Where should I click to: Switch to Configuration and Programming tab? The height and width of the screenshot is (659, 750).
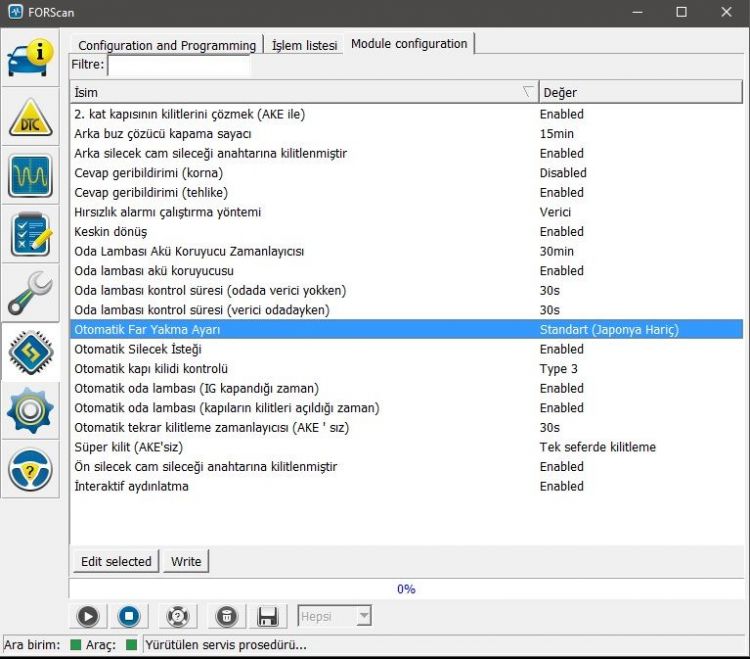click(167, 45)
